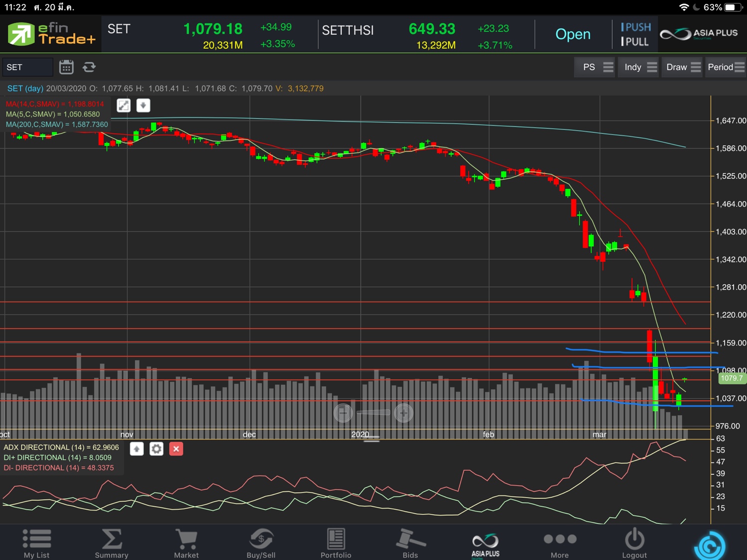Tap the SET index value 1,079.18

click(x=213, y=29)
